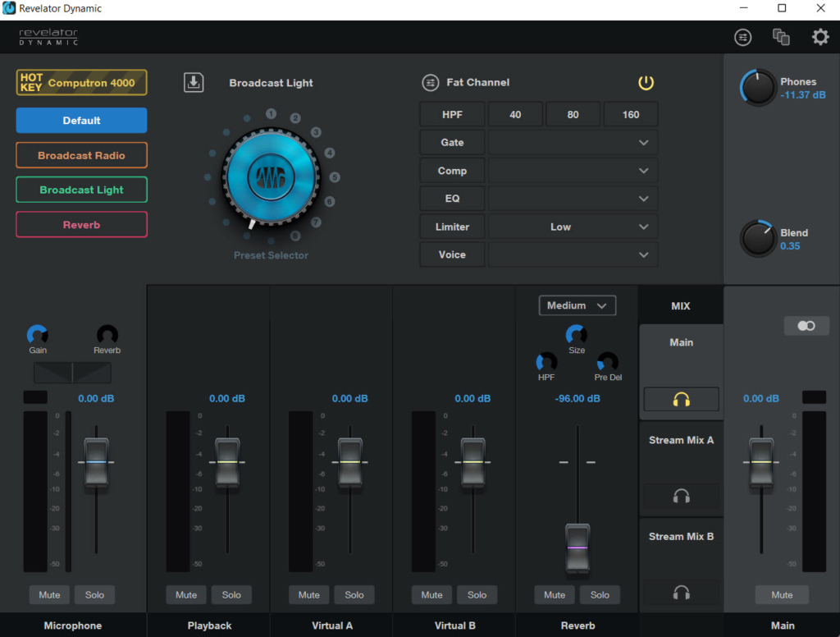Click the Fat Channel settings icon

tap(430, 82)
